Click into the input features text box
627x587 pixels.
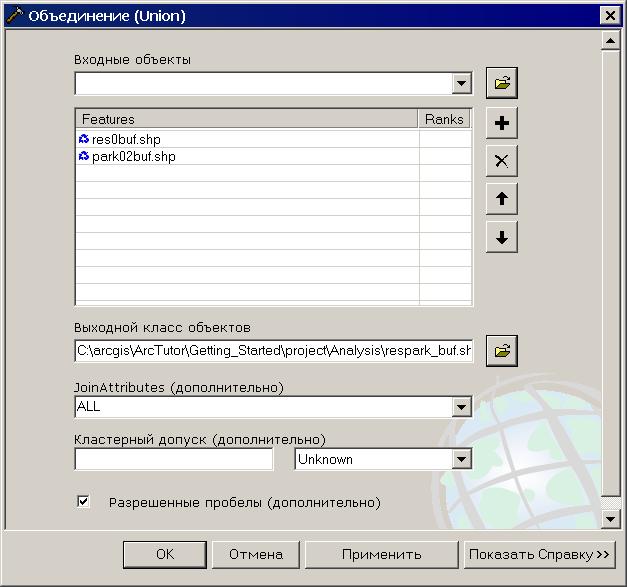264,84
